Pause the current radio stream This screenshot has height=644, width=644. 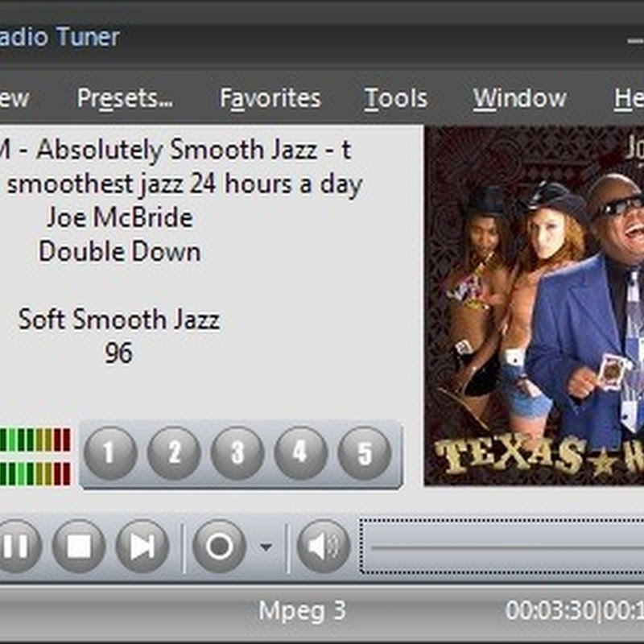14,547
